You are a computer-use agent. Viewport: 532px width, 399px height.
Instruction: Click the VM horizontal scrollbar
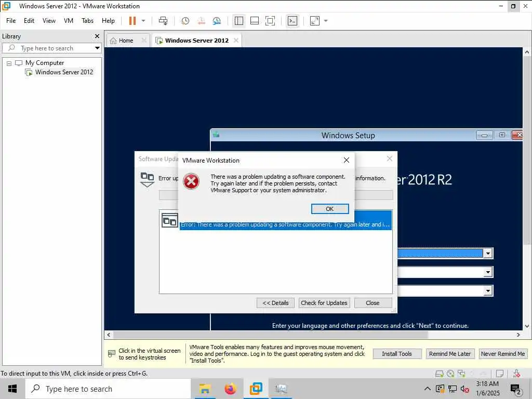(270, 335)
